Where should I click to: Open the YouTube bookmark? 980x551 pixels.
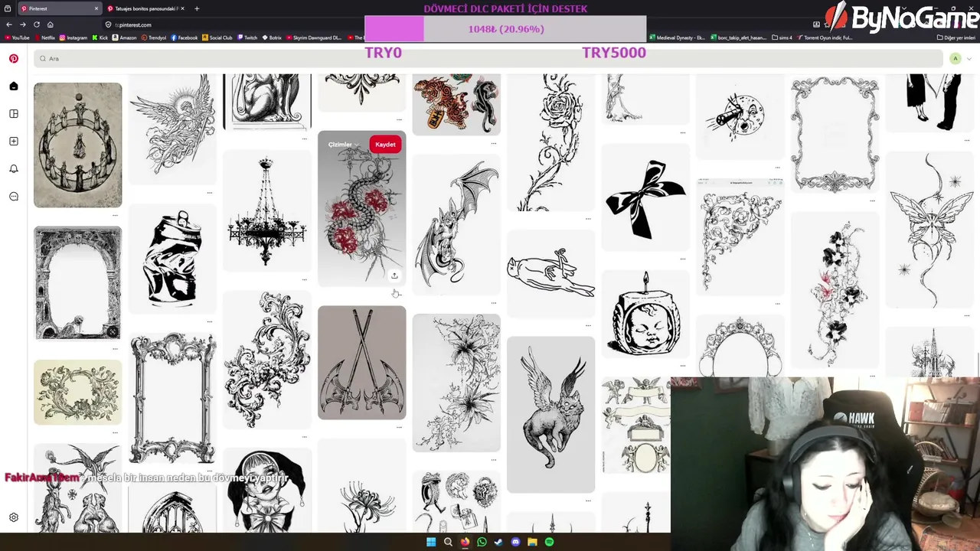point(18,37)
